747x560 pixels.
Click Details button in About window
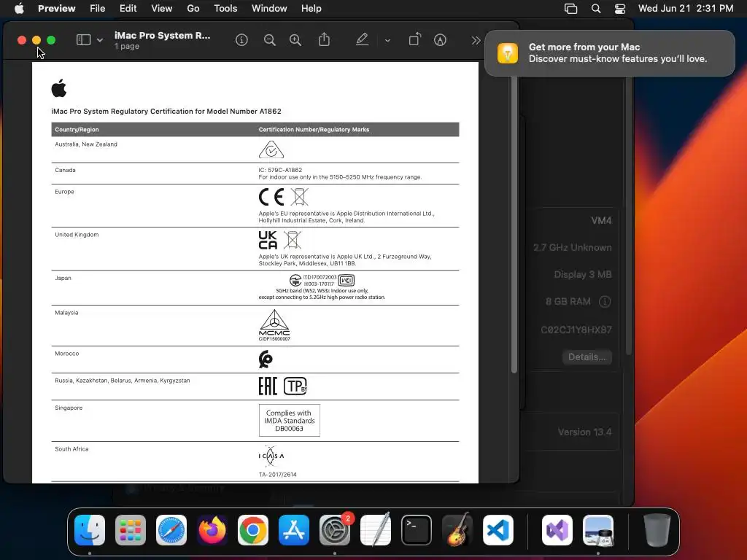587,357
